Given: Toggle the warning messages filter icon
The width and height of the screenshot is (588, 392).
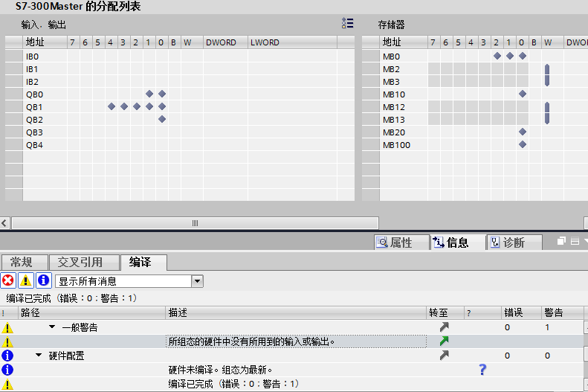Looking at the screenshot, I should coord(25,280).
